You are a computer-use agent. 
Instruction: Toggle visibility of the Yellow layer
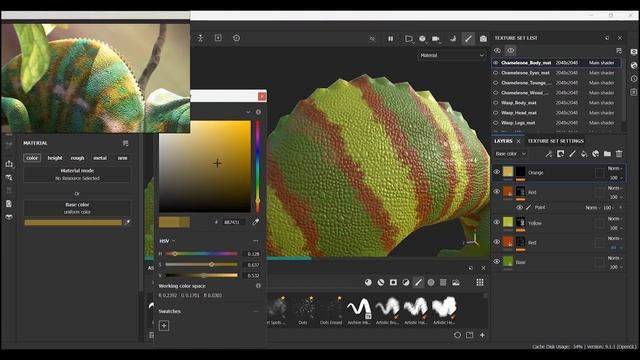point(497,222)
